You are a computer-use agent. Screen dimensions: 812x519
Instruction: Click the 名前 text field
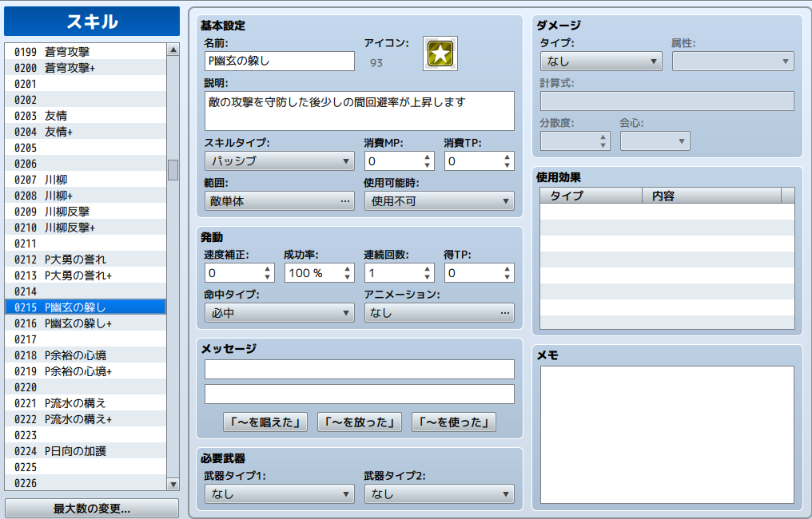(279, 61)
